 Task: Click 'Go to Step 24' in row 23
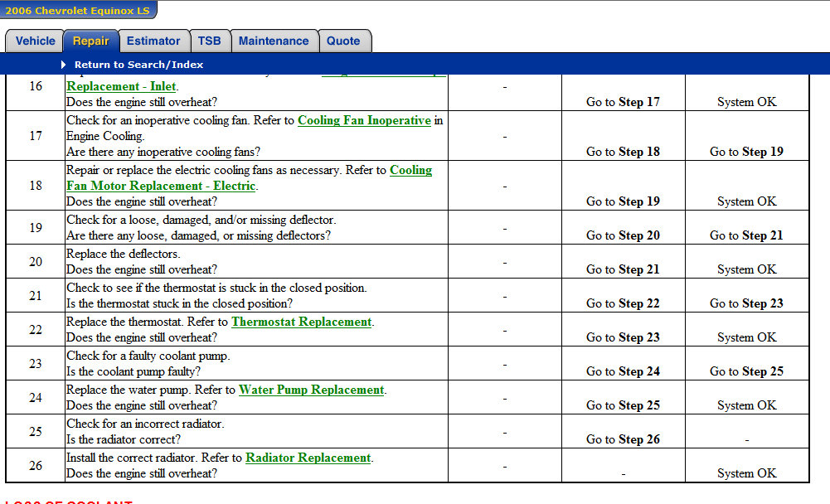623,371
